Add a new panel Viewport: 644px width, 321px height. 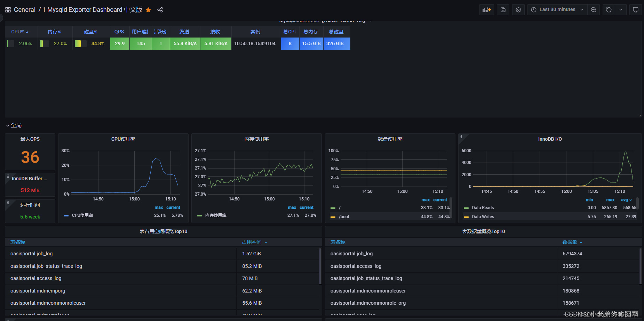tap(487, 10)
